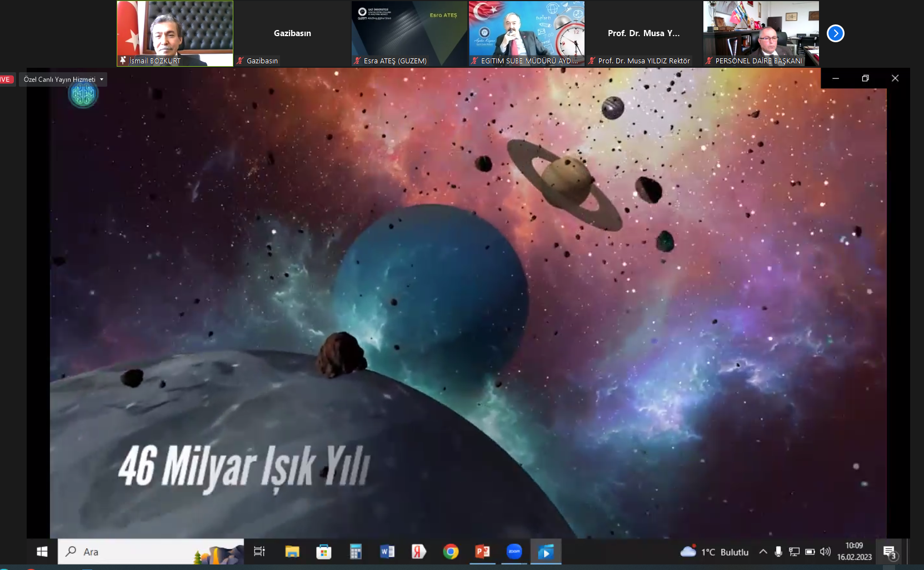Restore down the Zoom meeting window
This screenshot has width=924, height=570.
pyautogui.click(x=865, y=78)
